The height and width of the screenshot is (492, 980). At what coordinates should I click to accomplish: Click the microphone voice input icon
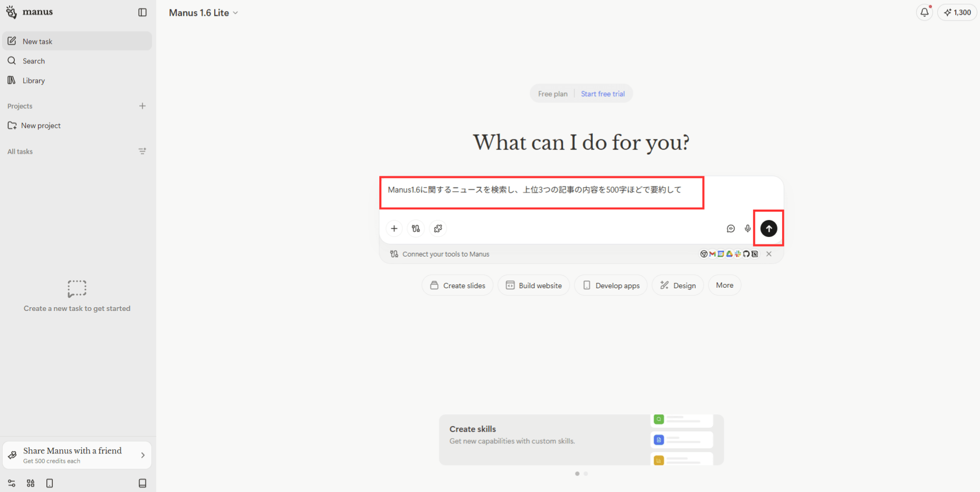click(747, 229)
